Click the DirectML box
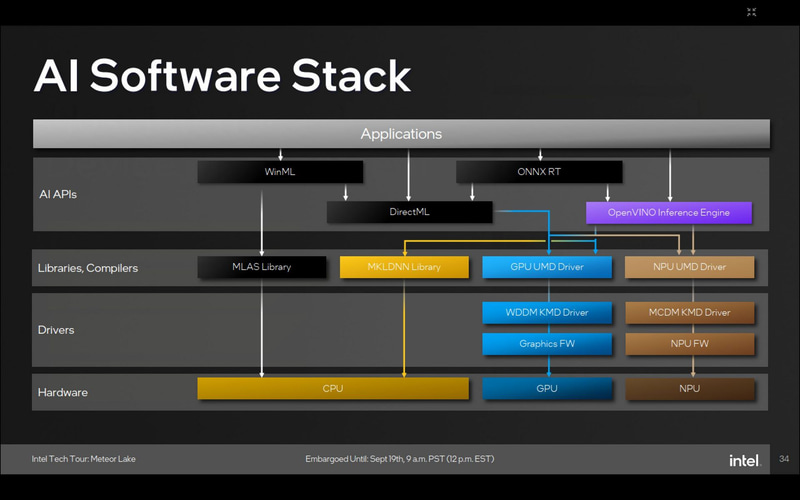The width and height of the screenshot is (800, 500). coord(409,212)
